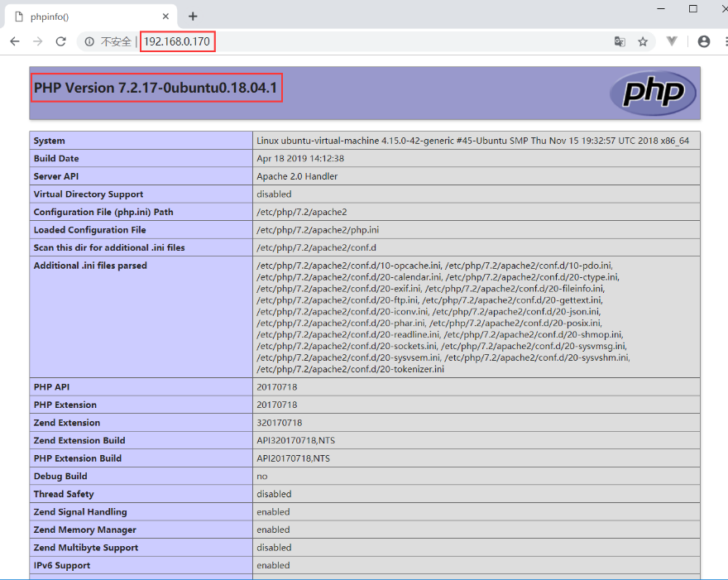Click the 10-opcache.ini path text
This screenshot has height=580, width=728.
(x=348, y=266)
